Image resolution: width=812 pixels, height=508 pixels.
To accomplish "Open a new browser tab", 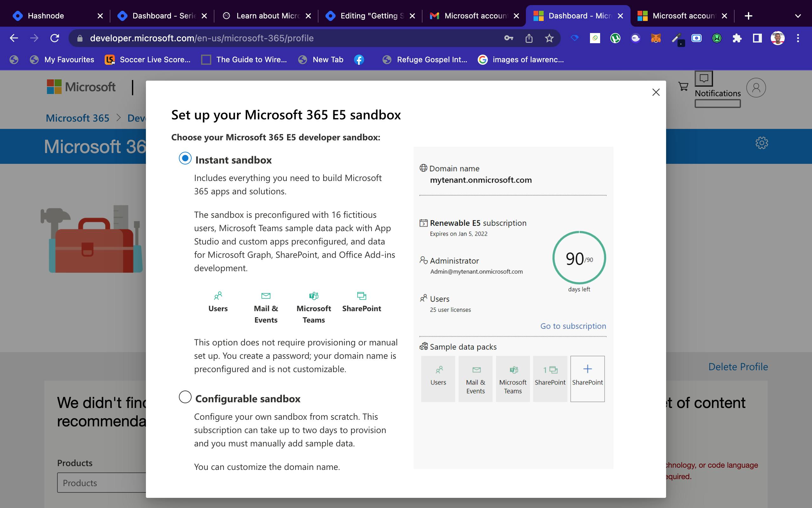I will pos(748,16).
